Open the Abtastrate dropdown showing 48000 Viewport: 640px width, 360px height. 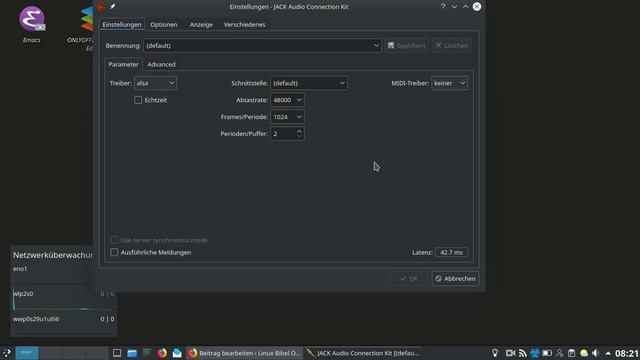point(287,100)
